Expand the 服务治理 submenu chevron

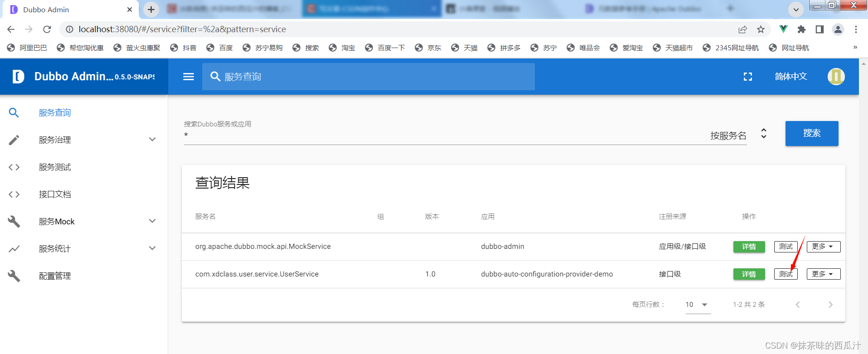point(152,140)
